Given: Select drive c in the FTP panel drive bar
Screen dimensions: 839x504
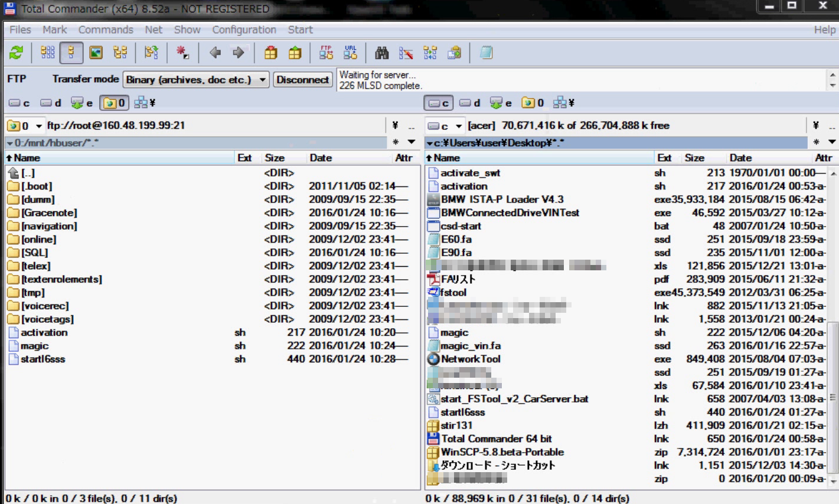Looking at the screenshot, I should 19,103.
